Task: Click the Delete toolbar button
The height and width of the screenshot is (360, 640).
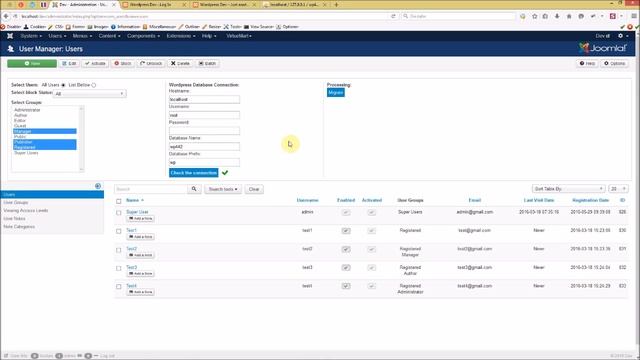Action: coord(180,63)
